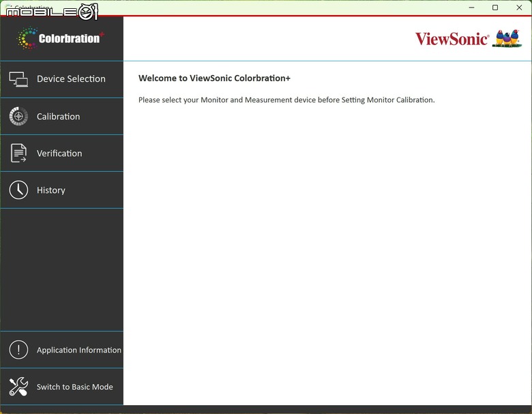Click the Application Information exclamation icon
Image resolution: width=532 pixels, height=414 pixels.
click(x=18, y=350)
